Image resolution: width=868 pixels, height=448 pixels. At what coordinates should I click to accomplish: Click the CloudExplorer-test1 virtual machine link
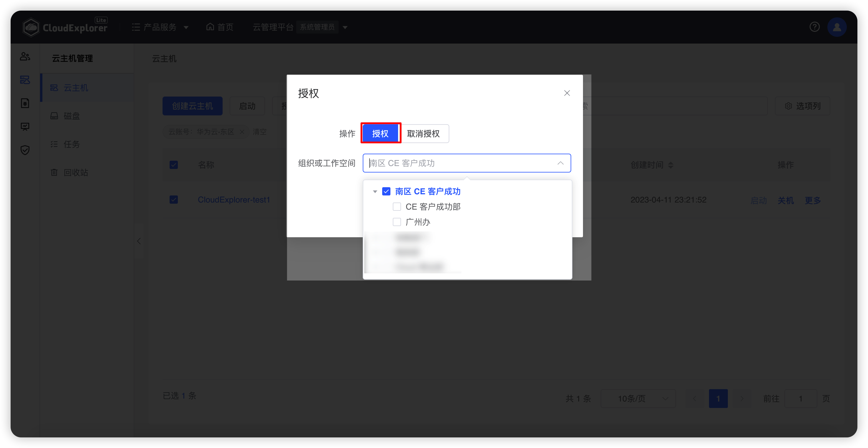click(x=234, y=200)
